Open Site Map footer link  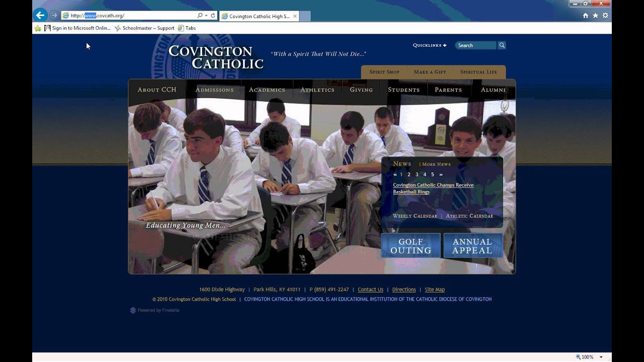coord(435,290)
